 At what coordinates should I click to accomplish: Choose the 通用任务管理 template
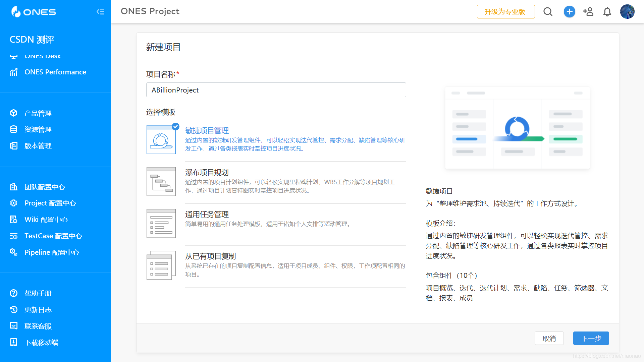pyautogui.click(x=207, y=214)
